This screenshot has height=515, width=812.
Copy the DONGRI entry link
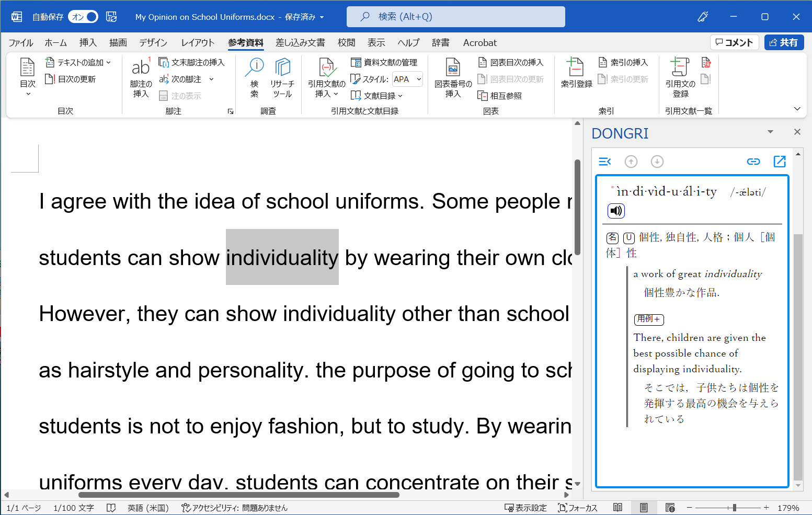pyautogui.click(x=753, y=162)
